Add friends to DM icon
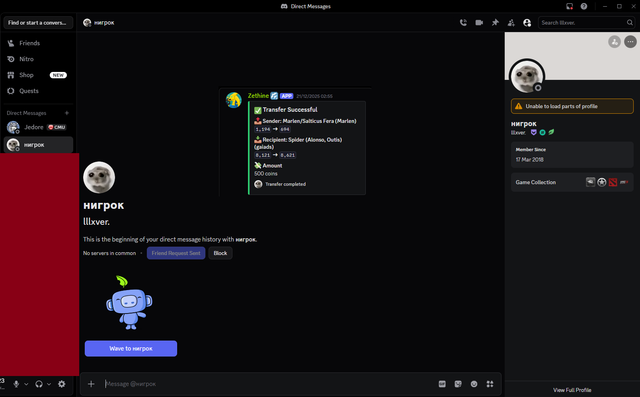This screenshot has height=397, width=640. click(511, 23)
